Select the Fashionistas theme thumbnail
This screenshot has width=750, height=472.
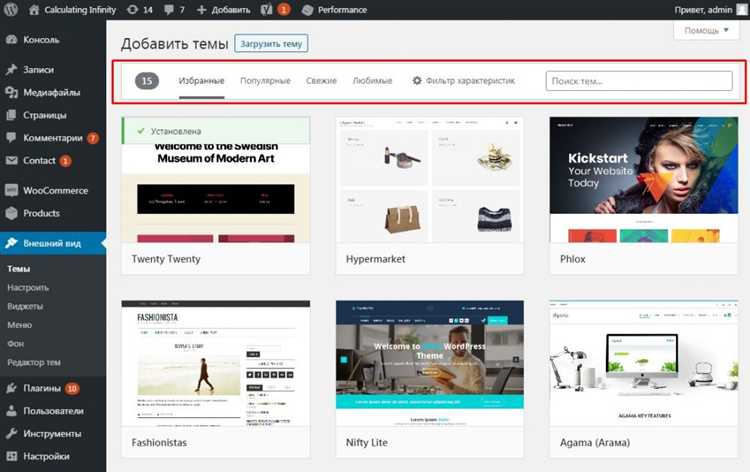coord(216,363)
